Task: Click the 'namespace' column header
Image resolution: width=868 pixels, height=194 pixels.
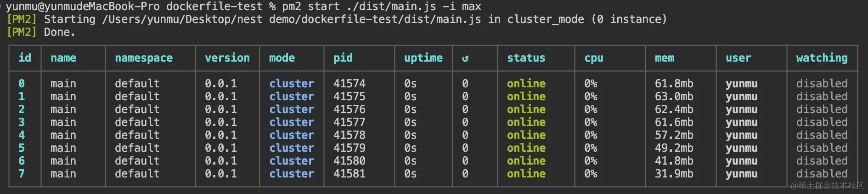Action: coord(144,58)
